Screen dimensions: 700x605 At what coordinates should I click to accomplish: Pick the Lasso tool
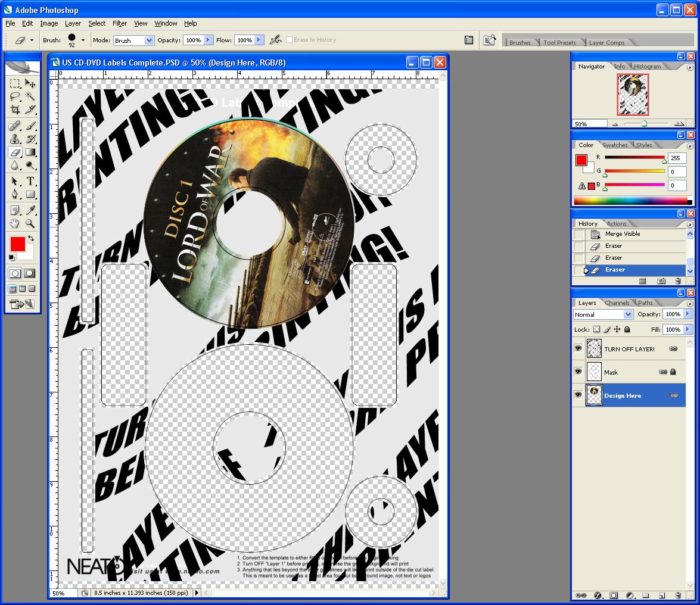click(x=15, y=96)
